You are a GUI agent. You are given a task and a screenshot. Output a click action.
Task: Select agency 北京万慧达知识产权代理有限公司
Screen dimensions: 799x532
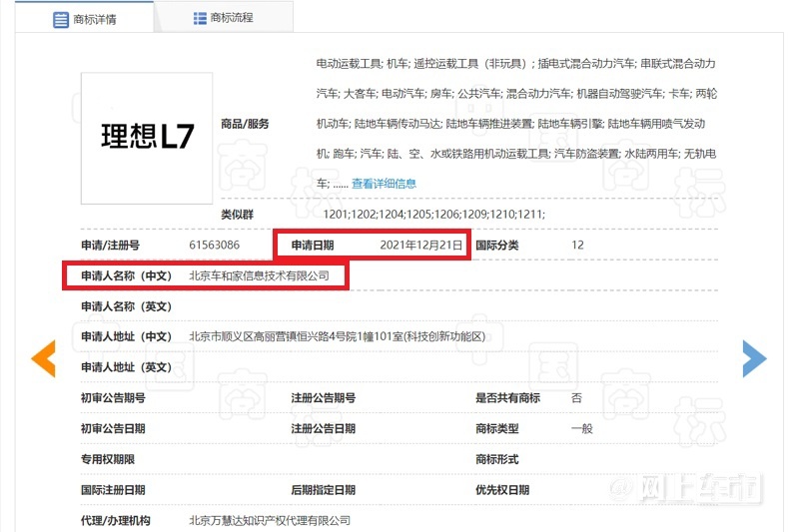(x=270, y=520)
